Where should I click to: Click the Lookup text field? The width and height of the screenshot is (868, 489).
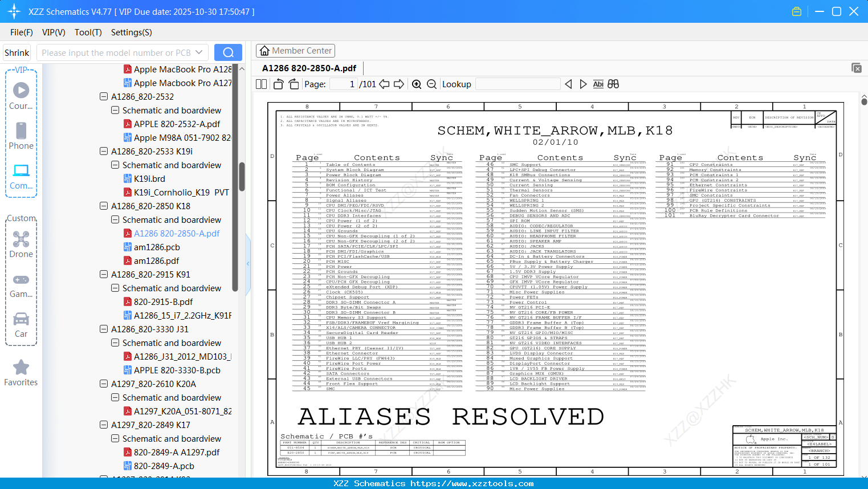pos(517,84)
